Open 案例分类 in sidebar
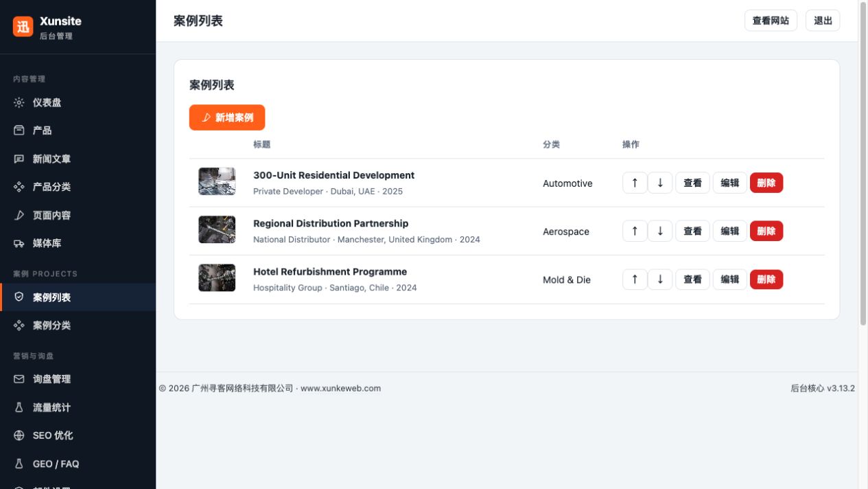 (x=78, y=326)
